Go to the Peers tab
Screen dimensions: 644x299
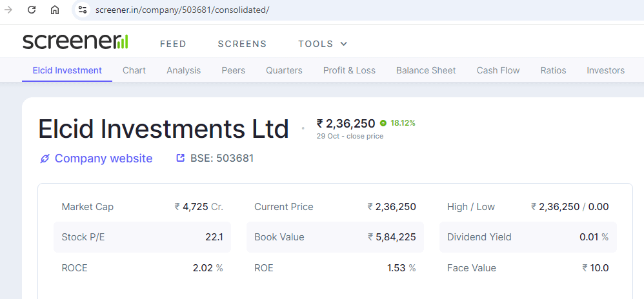[233, 70]
